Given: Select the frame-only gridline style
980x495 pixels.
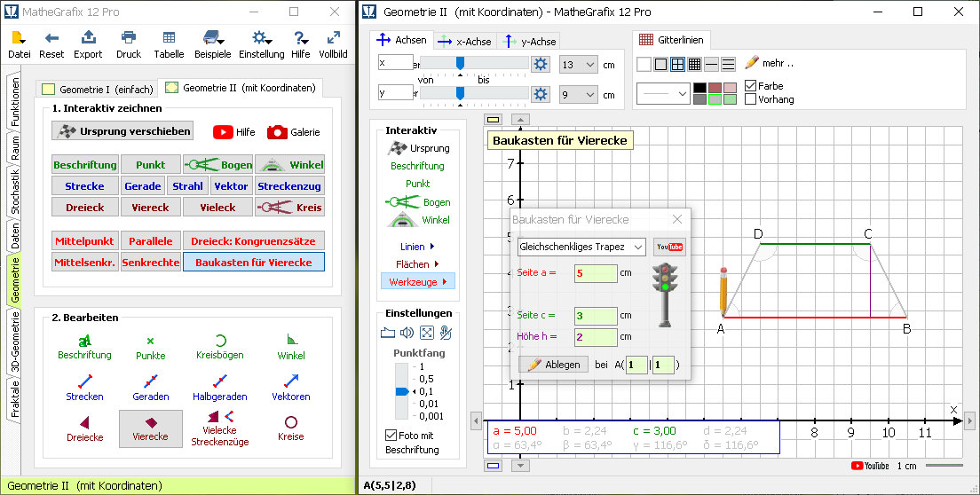Looking at the screenshot, I should coord(660,64).
